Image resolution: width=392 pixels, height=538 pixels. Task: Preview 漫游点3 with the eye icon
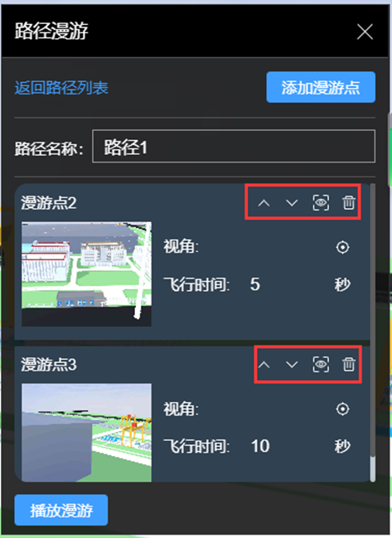321,365
